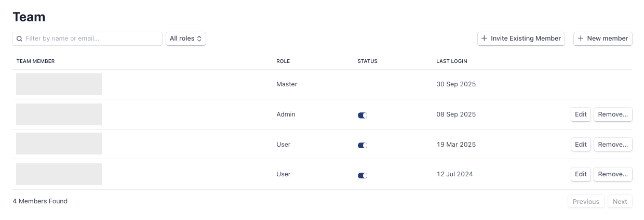Click the Invite Existing Member button

[x=521, y=38]
